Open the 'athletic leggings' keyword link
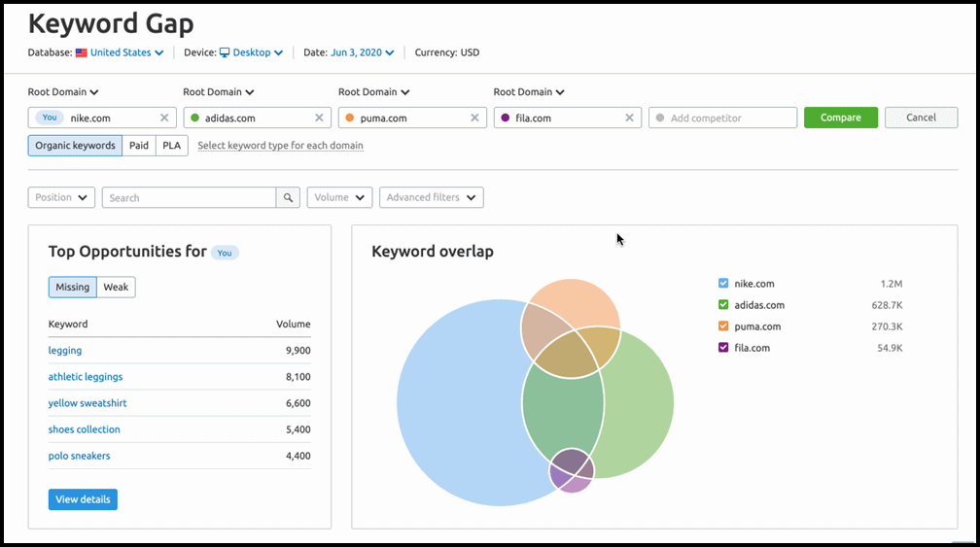This screenshot has width=980, height=547. click(86, 377)
